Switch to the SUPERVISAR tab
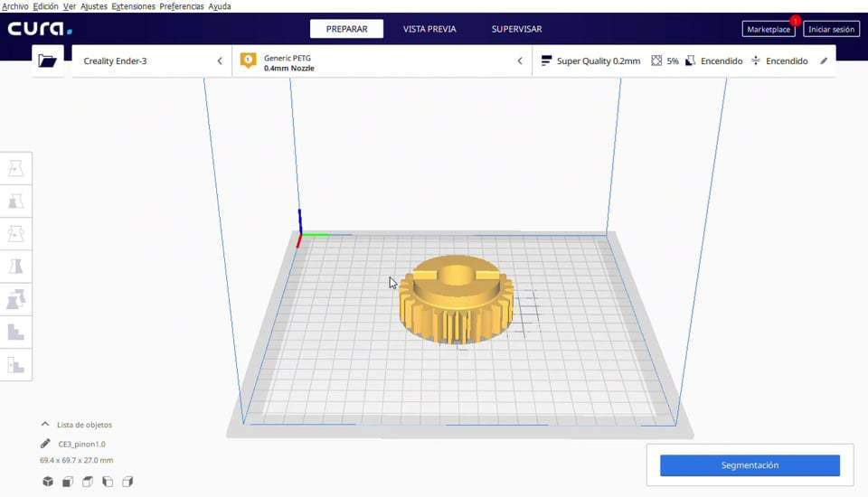 (x=516, y=29)
